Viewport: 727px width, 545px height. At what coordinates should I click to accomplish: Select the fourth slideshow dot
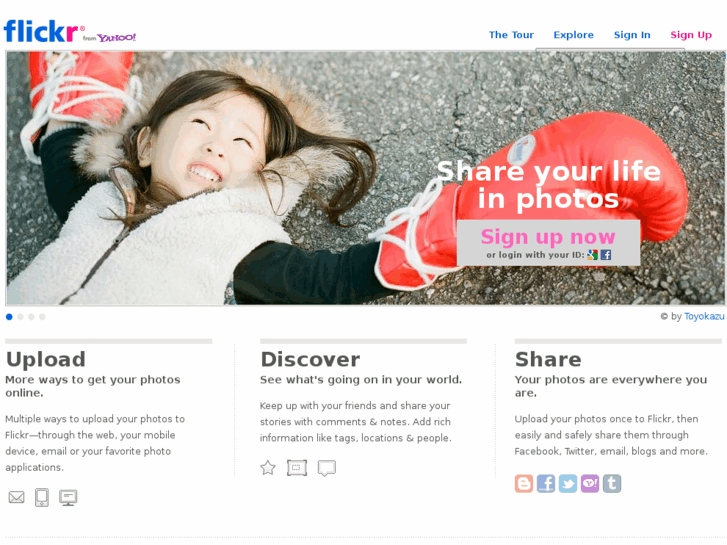pos(42,317)
